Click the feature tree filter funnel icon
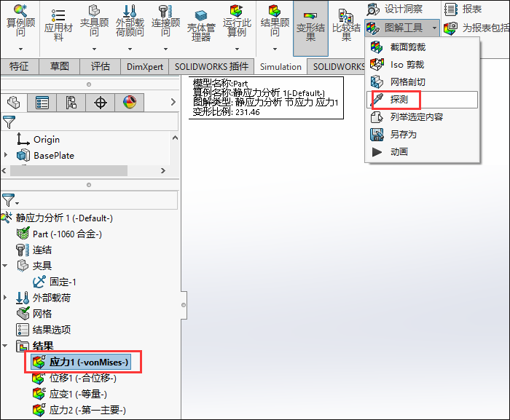 (x=9, y=122)
